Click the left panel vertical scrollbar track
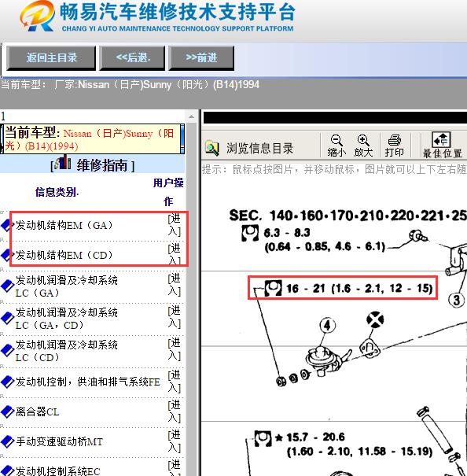Image resolution: width=467 pixels, height=476 pixels. [x=192, y=299]
